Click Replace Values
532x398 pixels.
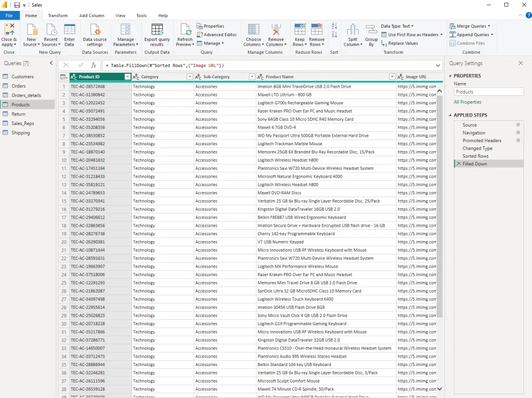click(x=400, y=44)
